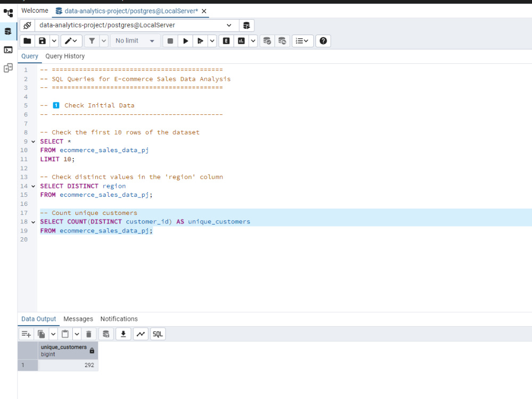Place cursor on 'SELECT DISTINCT region' line
This screenshot has height=399, width=532.
click(x=83, y=186)
